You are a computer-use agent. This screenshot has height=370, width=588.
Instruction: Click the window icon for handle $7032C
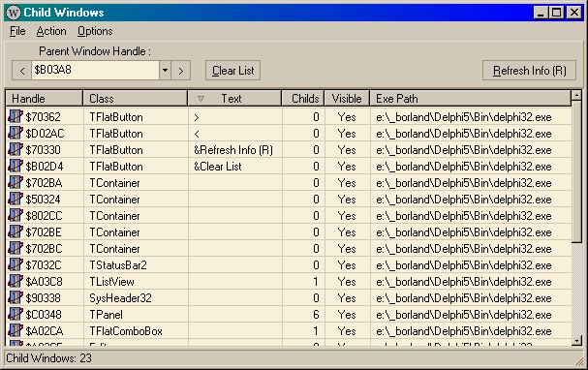point(15,265)
